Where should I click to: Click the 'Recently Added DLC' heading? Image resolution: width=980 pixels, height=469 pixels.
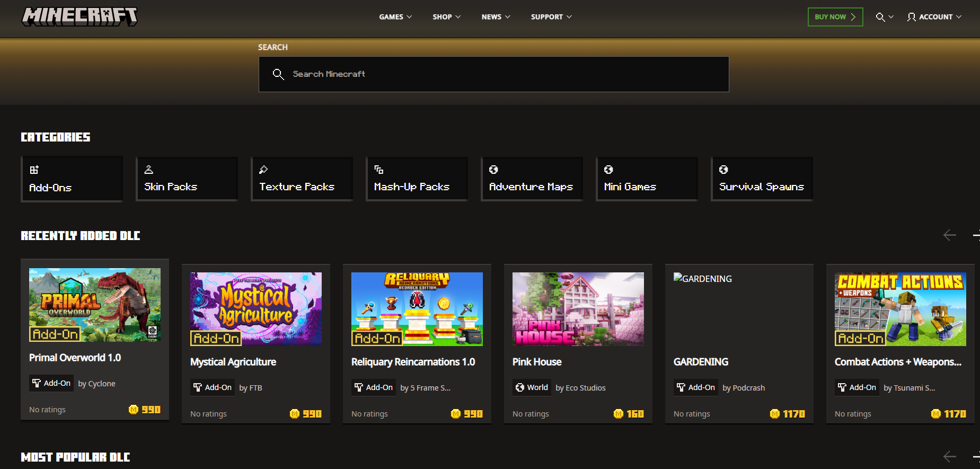pyautogui.click(x=81, y=235)
